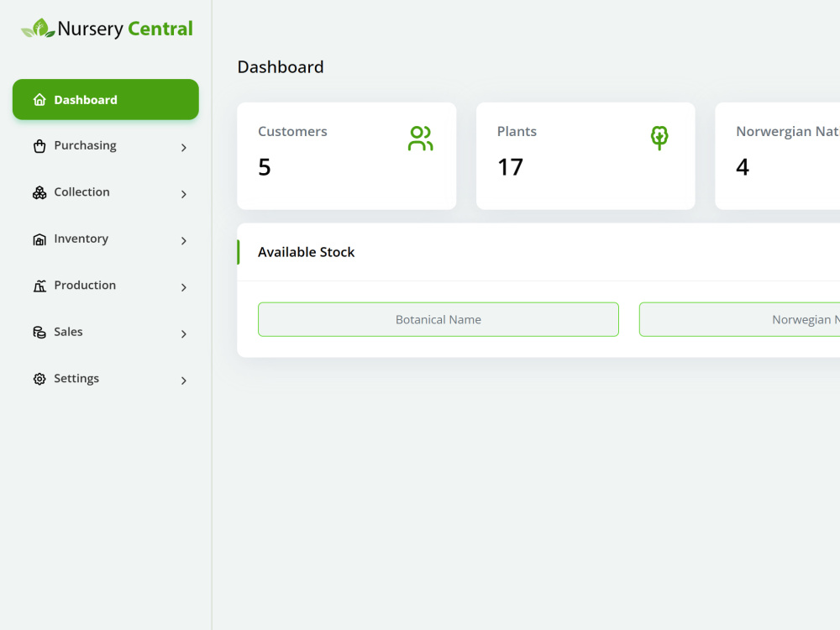Go to Production in the sidebar

click(106, 286)
